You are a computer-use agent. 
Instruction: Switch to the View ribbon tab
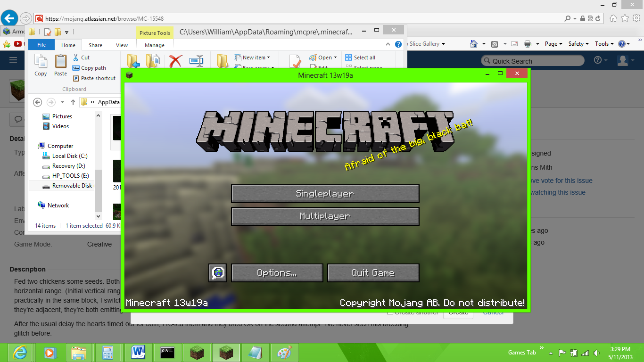(122, 45)
